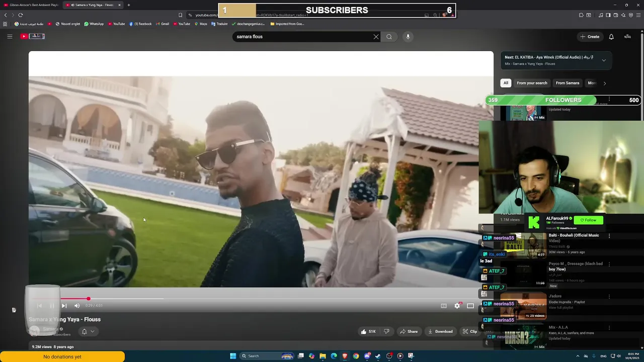This screenshot has width=644, height=362.
Task: Open the Facebook bookmark
Action: [x=140, y=24]
